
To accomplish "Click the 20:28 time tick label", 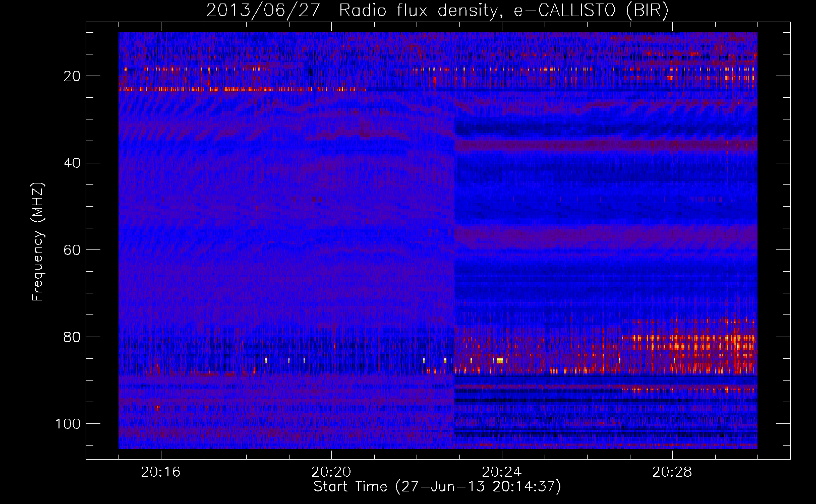I will tap(672, 472).
